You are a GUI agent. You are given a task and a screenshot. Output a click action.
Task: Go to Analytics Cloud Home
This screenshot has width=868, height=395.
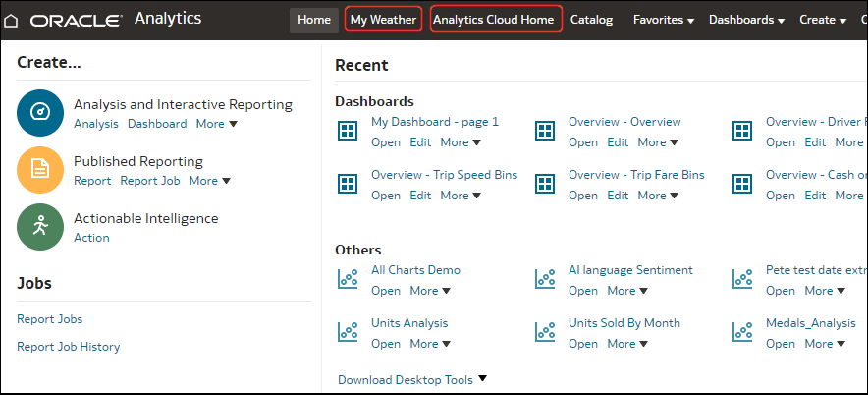click(496, 20)
